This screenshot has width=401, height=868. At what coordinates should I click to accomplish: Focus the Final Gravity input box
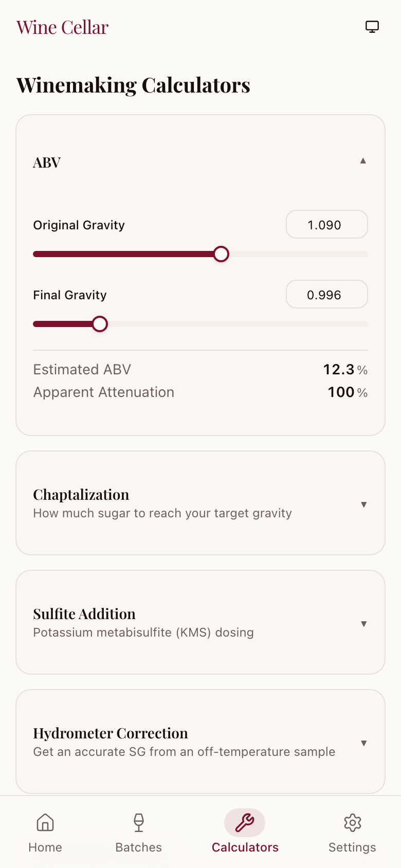click(326, 295)
